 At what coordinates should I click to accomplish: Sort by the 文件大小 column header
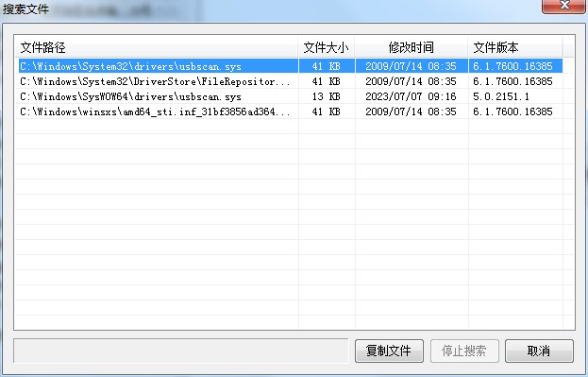click(327, 47)
